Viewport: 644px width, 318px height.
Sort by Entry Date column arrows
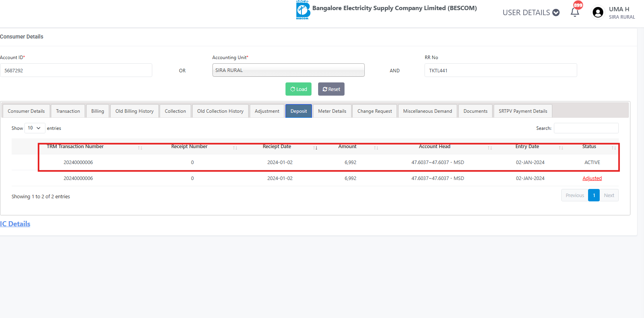pos(561,148)
